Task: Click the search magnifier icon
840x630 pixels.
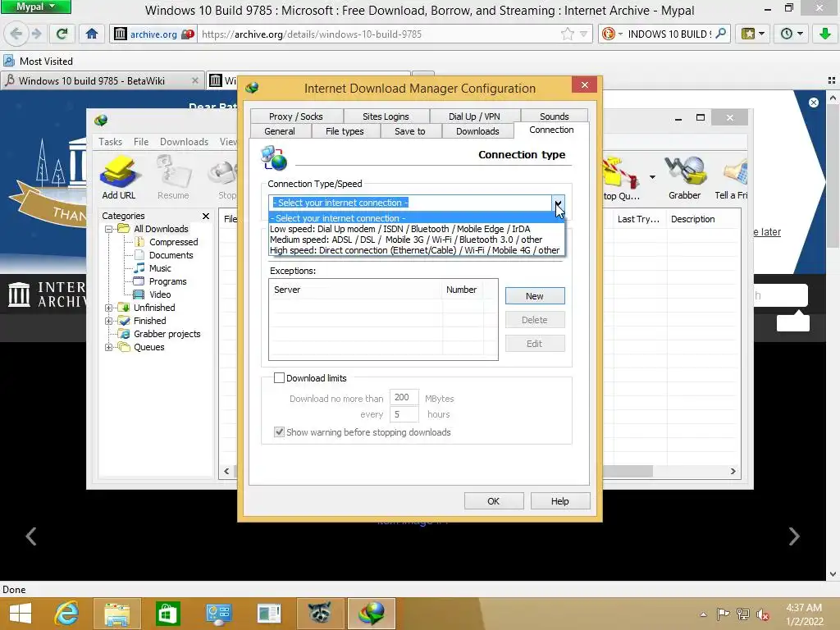Action: pyautogui.click(x=720, y=34)
